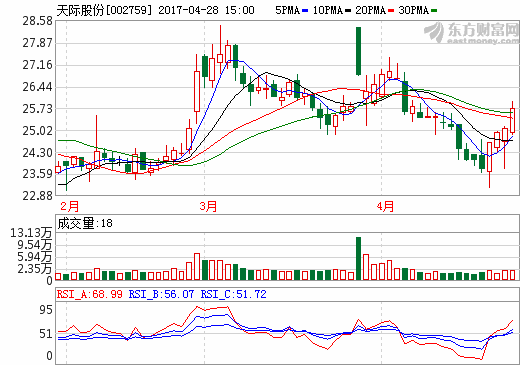Click the 4月 month marker
Viewport: 520px width, 365px height.
pos(385,206)
